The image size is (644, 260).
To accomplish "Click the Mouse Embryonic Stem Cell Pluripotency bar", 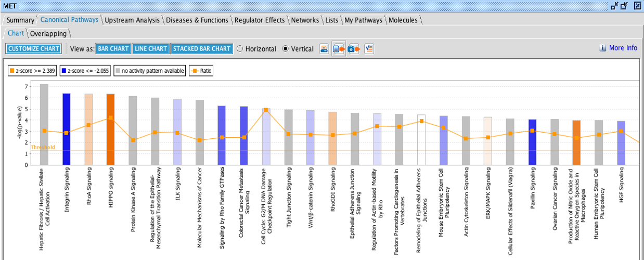I will (x=444, y=140).
